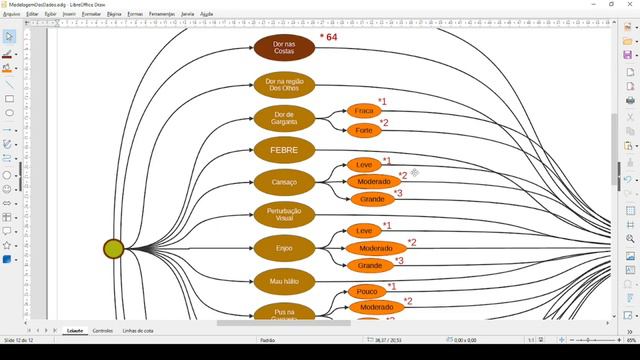This screenshot has width=640, height=360.
Task: Click the Slide 12 de 12 status text
Action: [18, 340]
